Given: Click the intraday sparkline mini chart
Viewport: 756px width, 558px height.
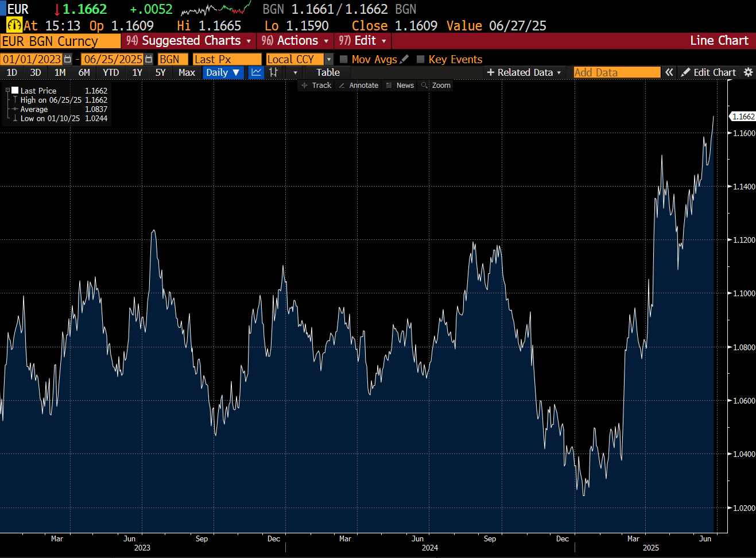Looking at the screenshot, I should click(216, 9).
